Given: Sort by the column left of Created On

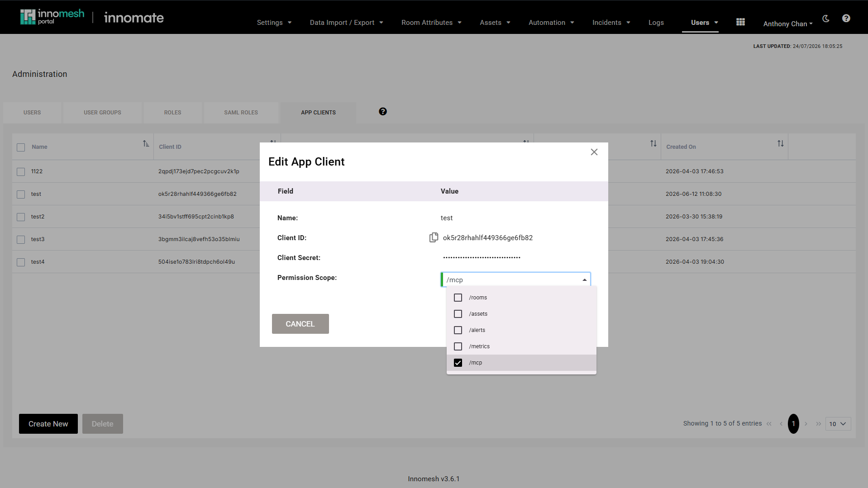Looking at the screenshot, I should (653, 144).
